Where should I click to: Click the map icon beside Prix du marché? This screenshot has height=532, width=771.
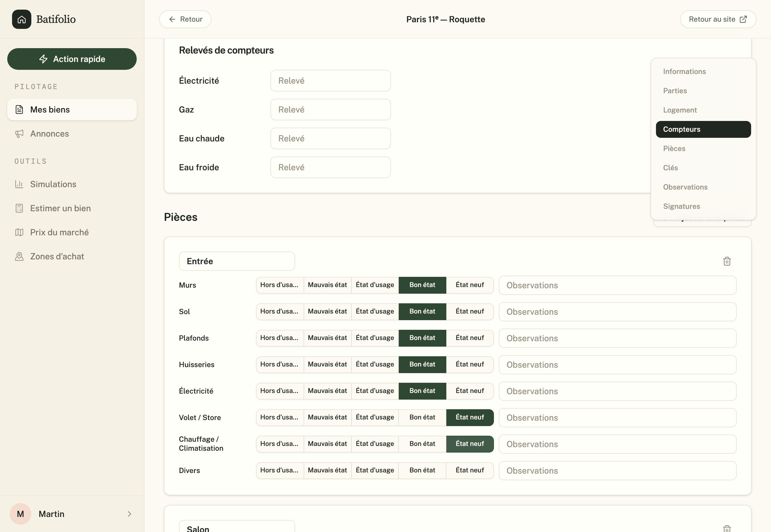coord(19,232)
